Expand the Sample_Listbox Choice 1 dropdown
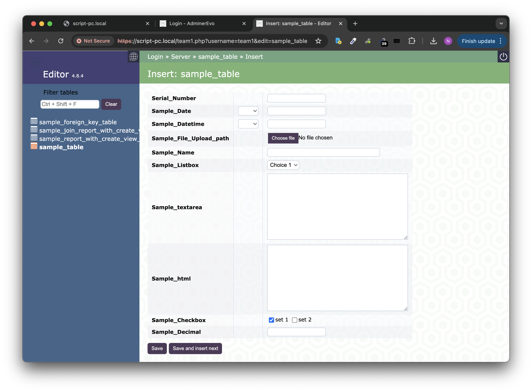The image size is (532, 392). pos(283,165)
